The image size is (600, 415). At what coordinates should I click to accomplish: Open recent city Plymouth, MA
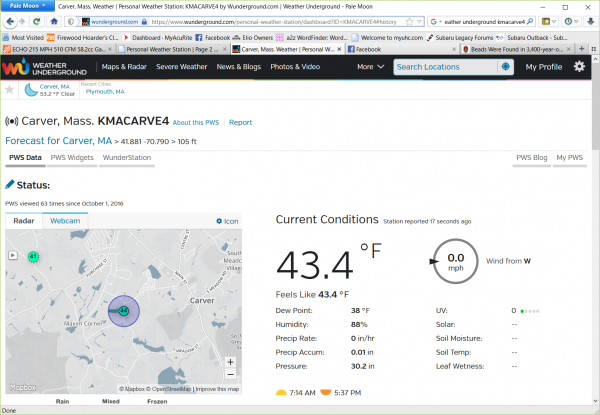105,91
